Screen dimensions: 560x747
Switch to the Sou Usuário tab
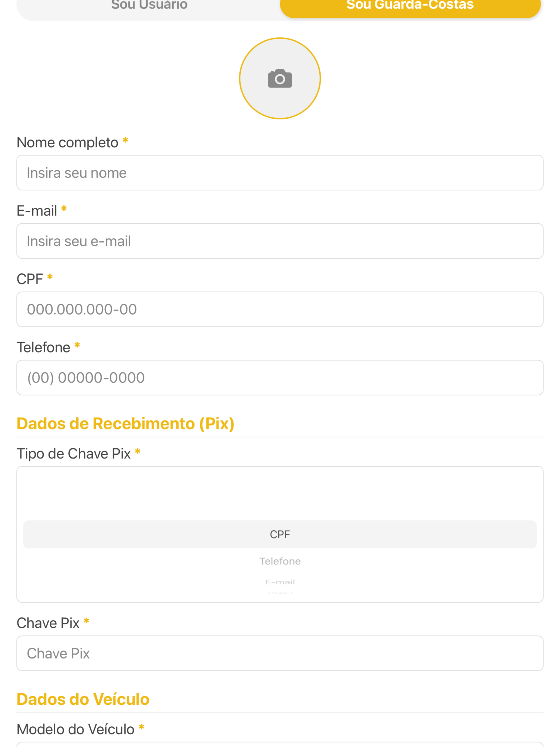(x=149, y=5)
